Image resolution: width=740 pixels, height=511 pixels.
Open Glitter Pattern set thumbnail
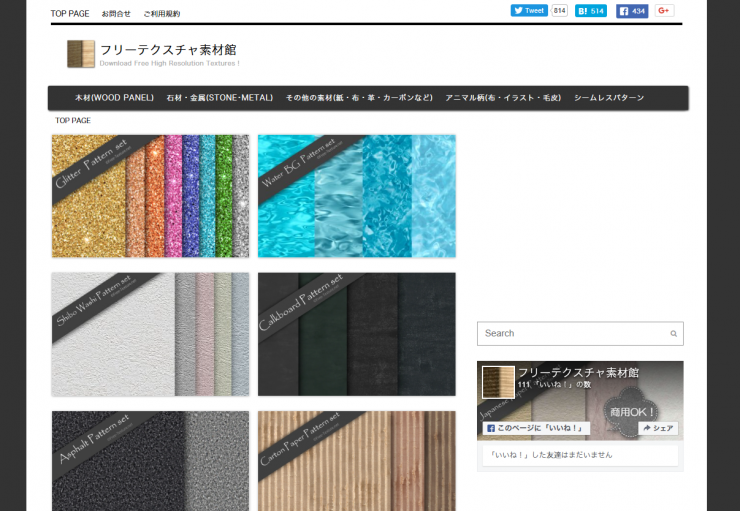(151, 196)
